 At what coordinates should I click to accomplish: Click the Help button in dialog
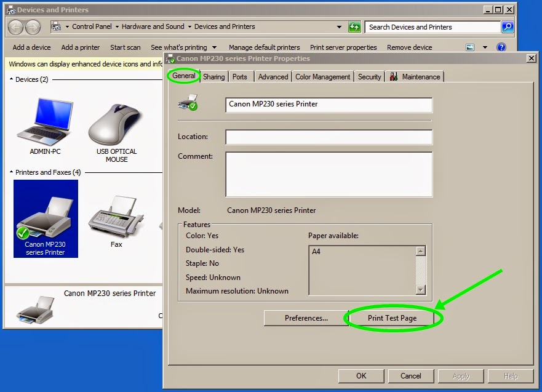coord(511,376)
